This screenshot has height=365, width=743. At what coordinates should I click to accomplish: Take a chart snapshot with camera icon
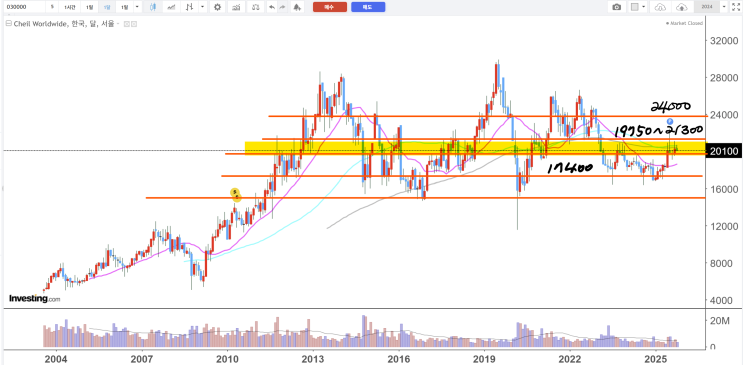click(616, 7)
